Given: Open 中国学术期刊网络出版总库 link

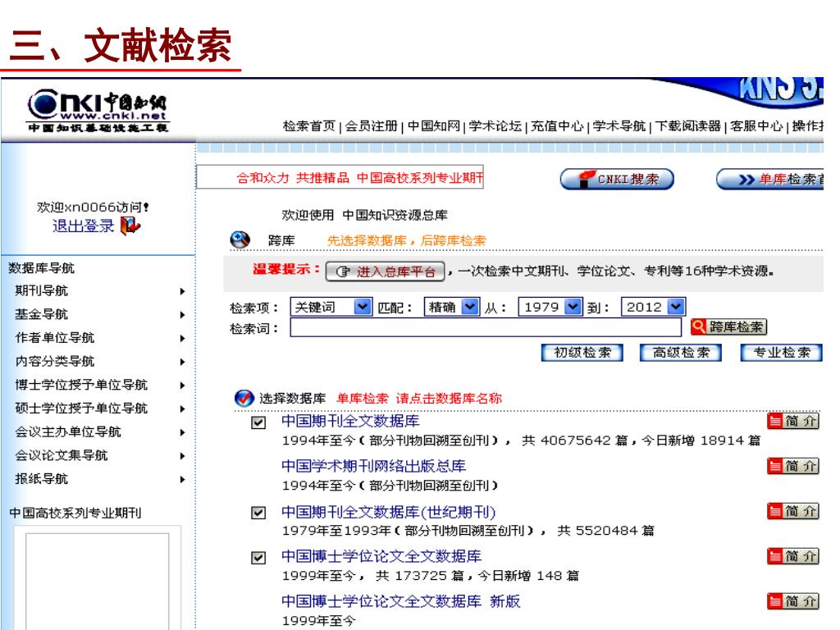Looking at the screenshot, I should click(x=373, y=466).
